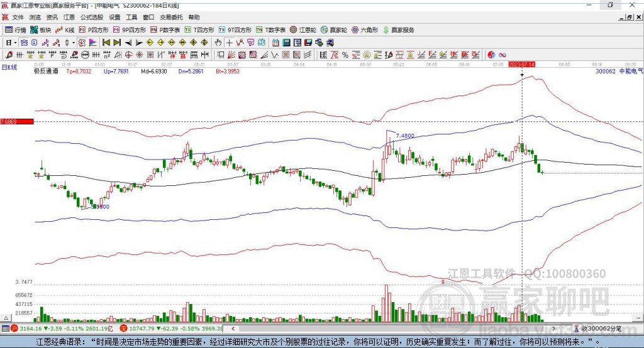The width and height of the screenshot is (644, 348).
Task: Open the 帮助 menu
Action: pos(194,17)
